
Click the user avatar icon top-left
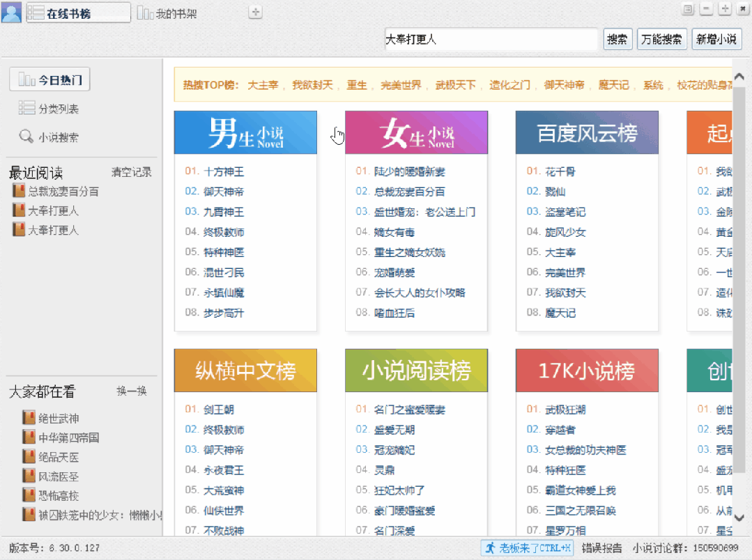click(x=10, y=12)
